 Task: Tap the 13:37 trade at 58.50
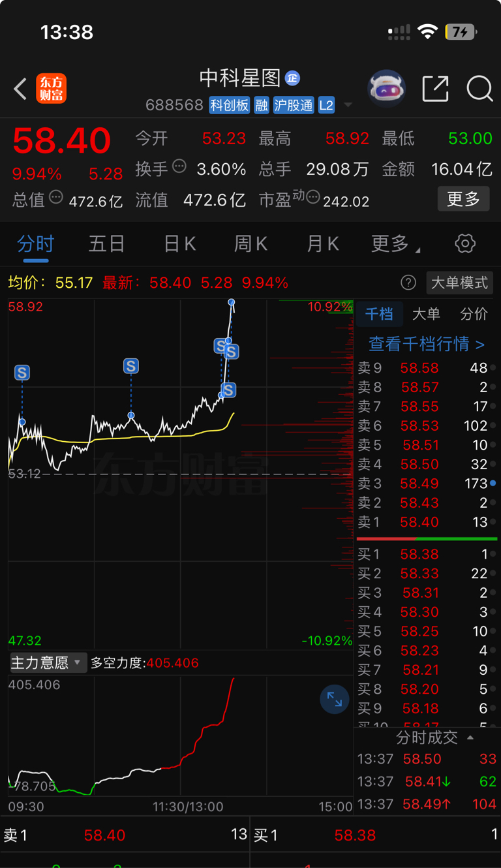point(427,759)
